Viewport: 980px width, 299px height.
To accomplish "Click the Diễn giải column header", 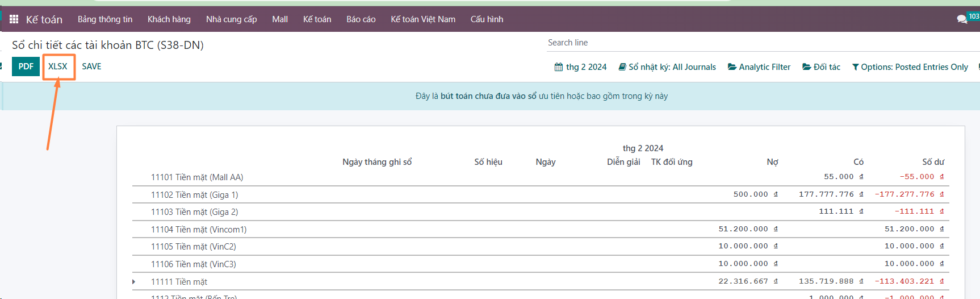I will point(623,162).
